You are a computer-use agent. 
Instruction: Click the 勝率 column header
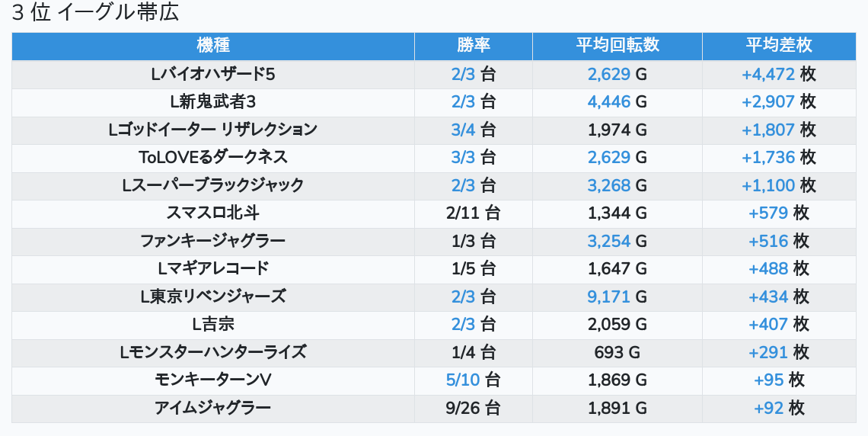point(474,46)
